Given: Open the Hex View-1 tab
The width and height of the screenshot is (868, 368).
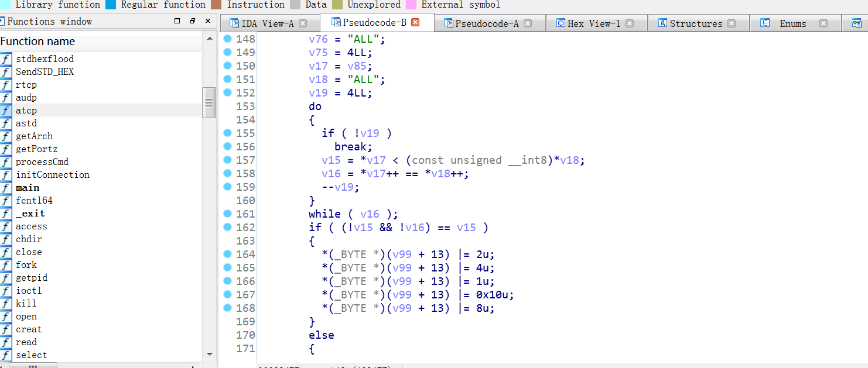Looking at the screenshot, I should tap(593, 23).
